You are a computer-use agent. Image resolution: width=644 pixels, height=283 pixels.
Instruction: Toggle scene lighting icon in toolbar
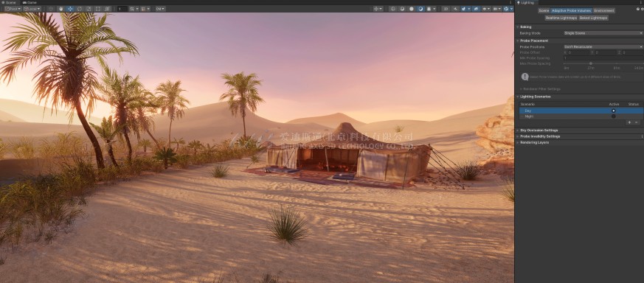point(455,9)
